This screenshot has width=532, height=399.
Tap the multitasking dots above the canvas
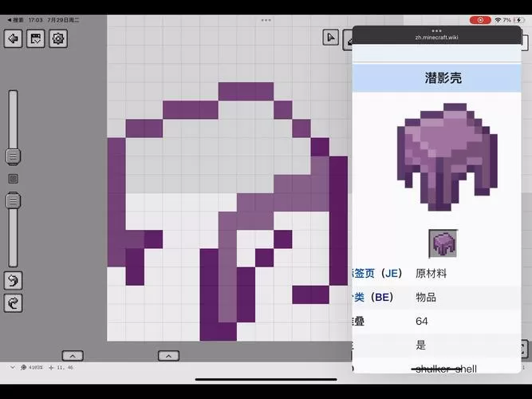[x=266, y=20]
